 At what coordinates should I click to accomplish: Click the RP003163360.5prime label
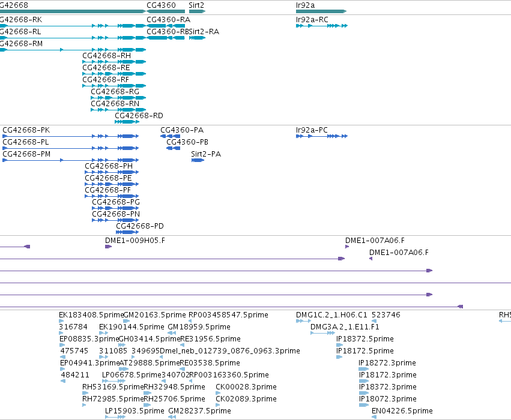(229, 376)
